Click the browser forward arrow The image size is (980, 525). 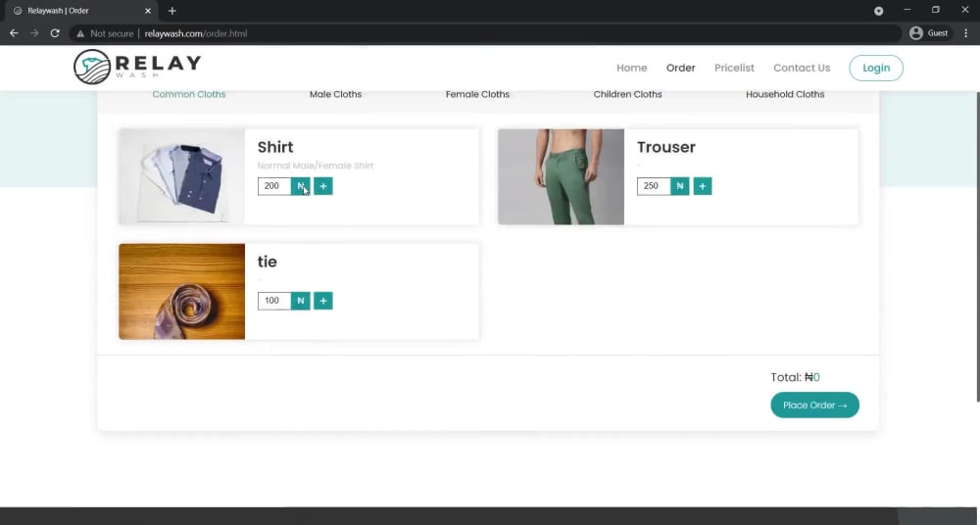point(34,33)
